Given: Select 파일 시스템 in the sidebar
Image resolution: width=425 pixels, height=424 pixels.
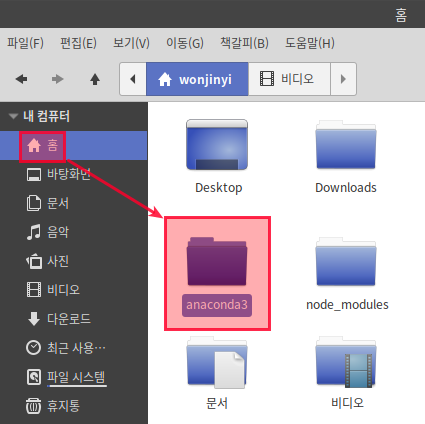Looking at the screenshot, I should tap(73, 377).
